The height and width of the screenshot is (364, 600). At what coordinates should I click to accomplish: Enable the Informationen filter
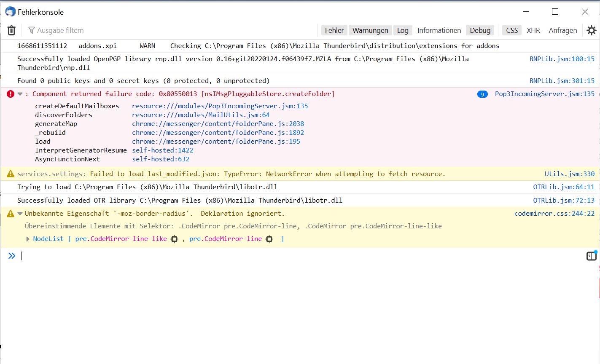point(439,30)
